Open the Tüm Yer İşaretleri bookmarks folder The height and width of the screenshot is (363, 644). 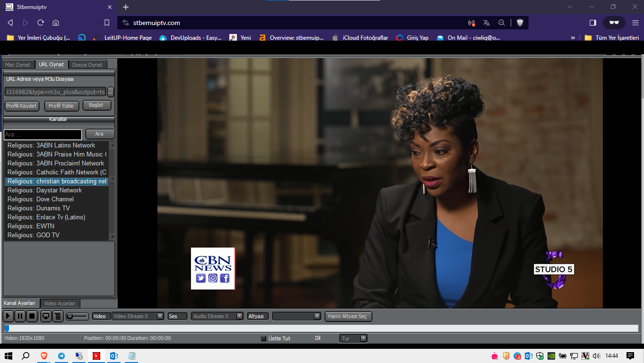(612, 38)
